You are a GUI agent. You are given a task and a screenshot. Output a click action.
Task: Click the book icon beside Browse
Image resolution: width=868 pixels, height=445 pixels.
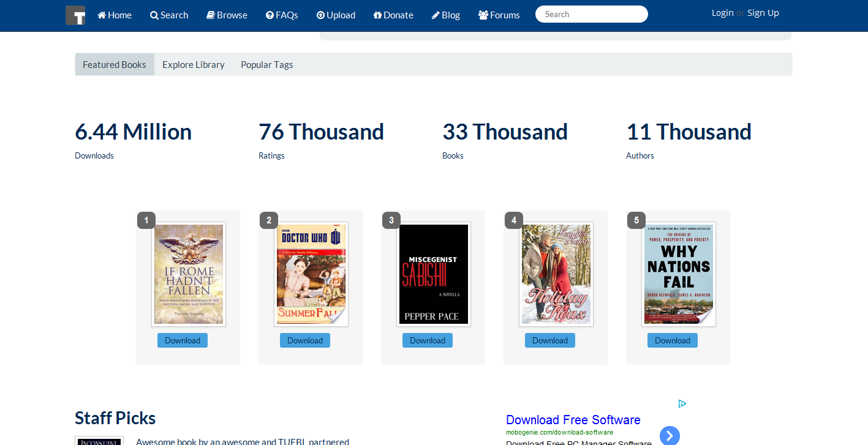pos(211,15)
